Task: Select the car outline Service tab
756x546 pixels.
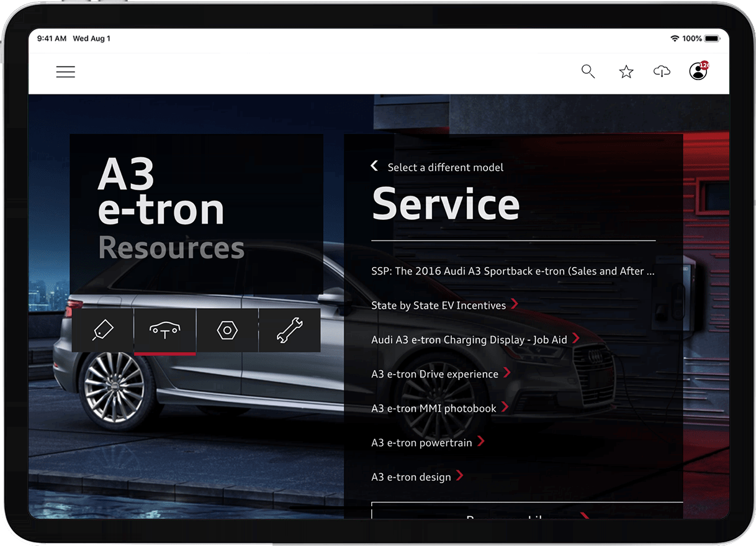Action: click(165, 331)
